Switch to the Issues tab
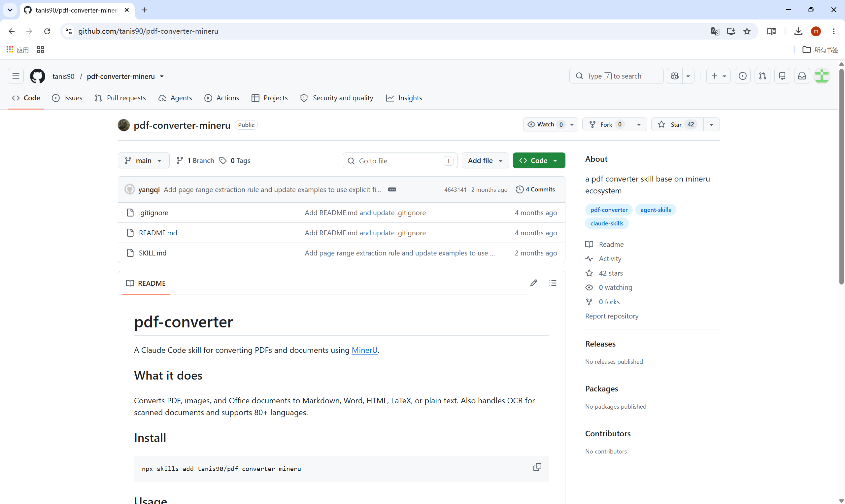 point(67,98)
